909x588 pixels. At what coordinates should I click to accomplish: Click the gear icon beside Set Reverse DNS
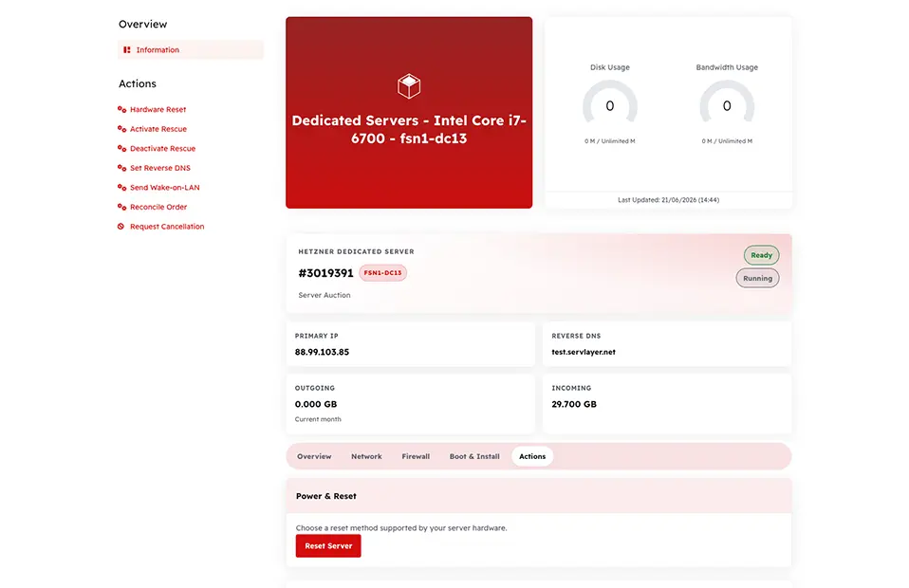coord(121,168)
